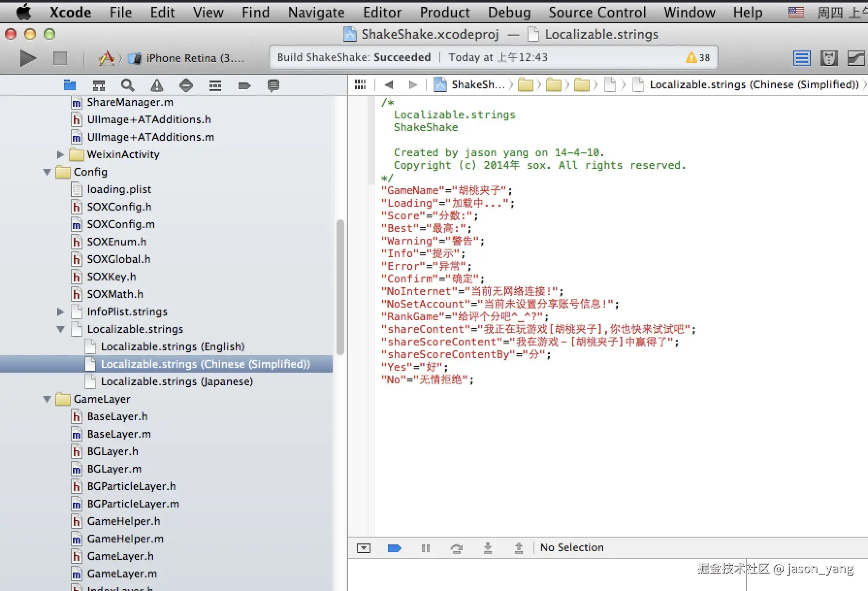868x591 pixels.
Task: Open the find navigator magnifier icon
Action: coord(128,85)
